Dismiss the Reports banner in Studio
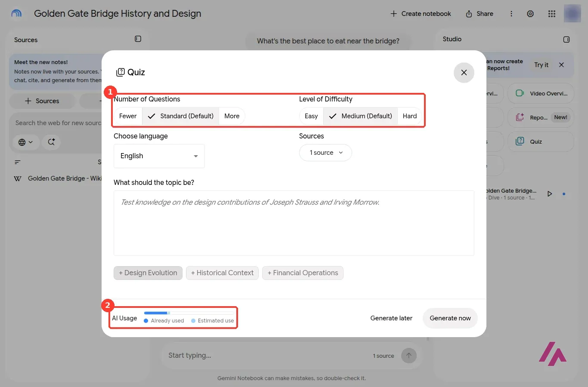This screenshot has width=588, height=387. [x=561, y=65]
